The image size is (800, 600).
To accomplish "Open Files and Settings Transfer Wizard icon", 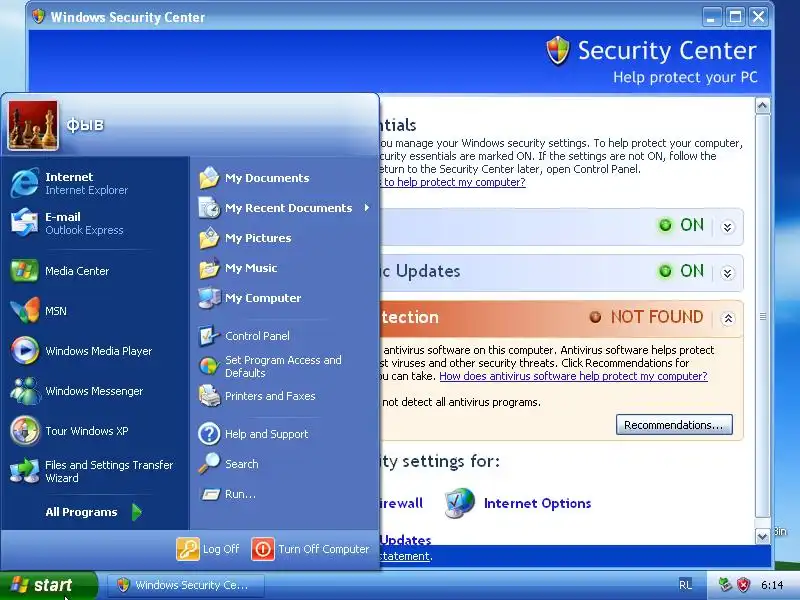I will [x=24, y=471].
